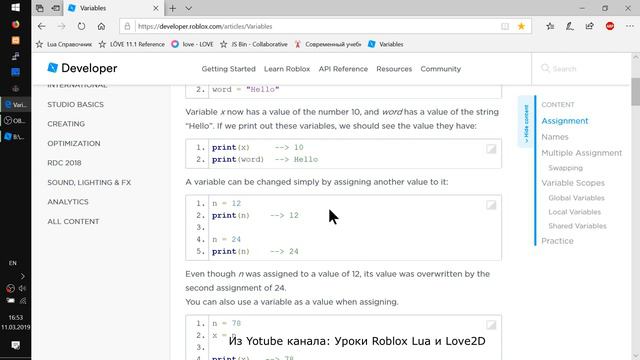Copy the print(x) code block icon
Image resolution: width=640 pixels, height=360 pixels.
coord(491,149)
